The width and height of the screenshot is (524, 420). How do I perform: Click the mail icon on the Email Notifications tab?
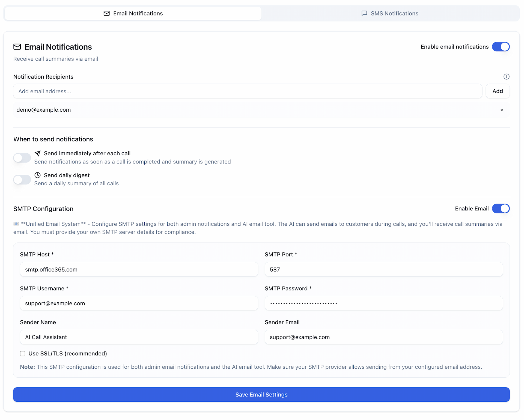point(107,13)
